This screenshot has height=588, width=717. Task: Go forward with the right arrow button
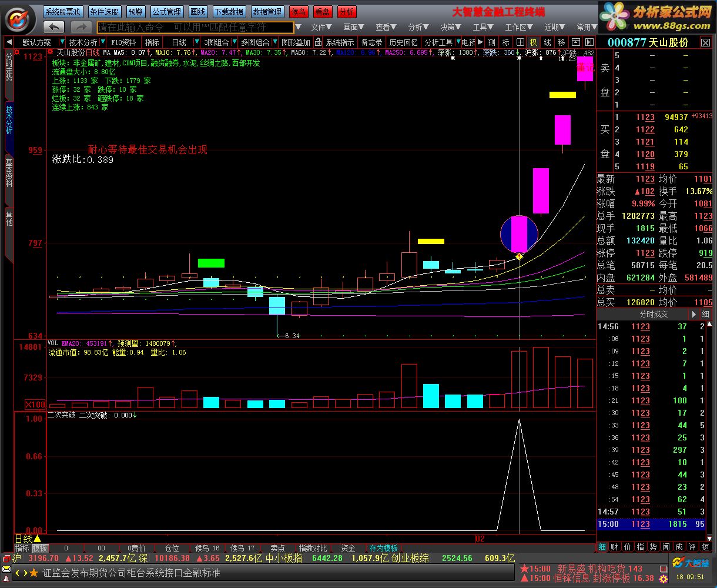pos(81,27)
